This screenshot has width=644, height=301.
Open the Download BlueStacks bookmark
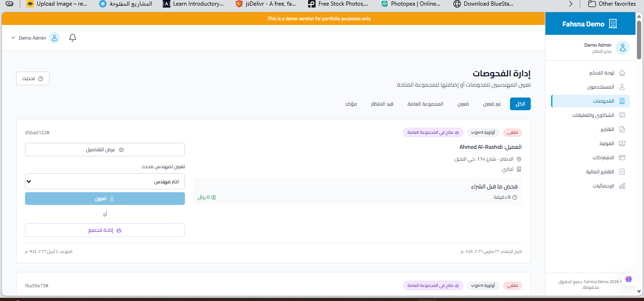tap(484, 4)
